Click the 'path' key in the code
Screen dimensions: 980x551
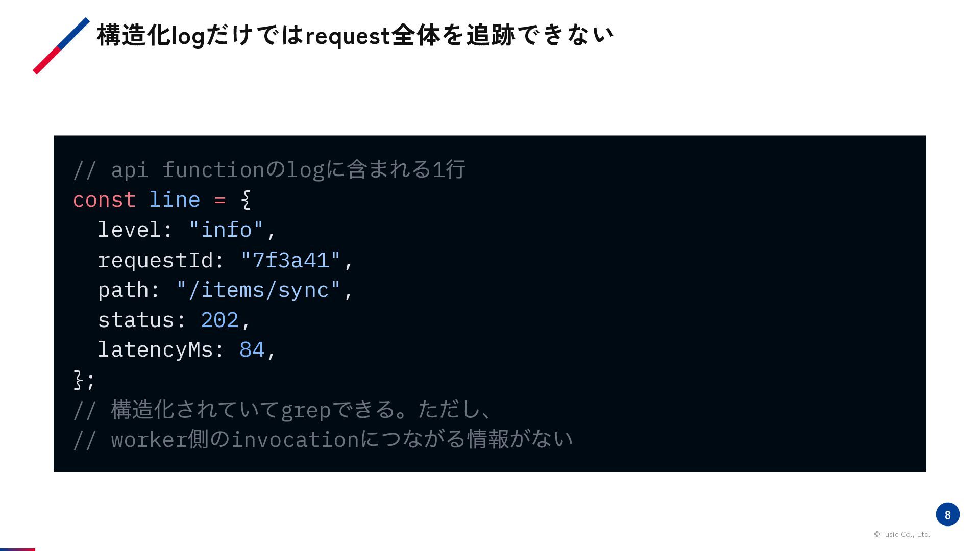pos(123,290)
